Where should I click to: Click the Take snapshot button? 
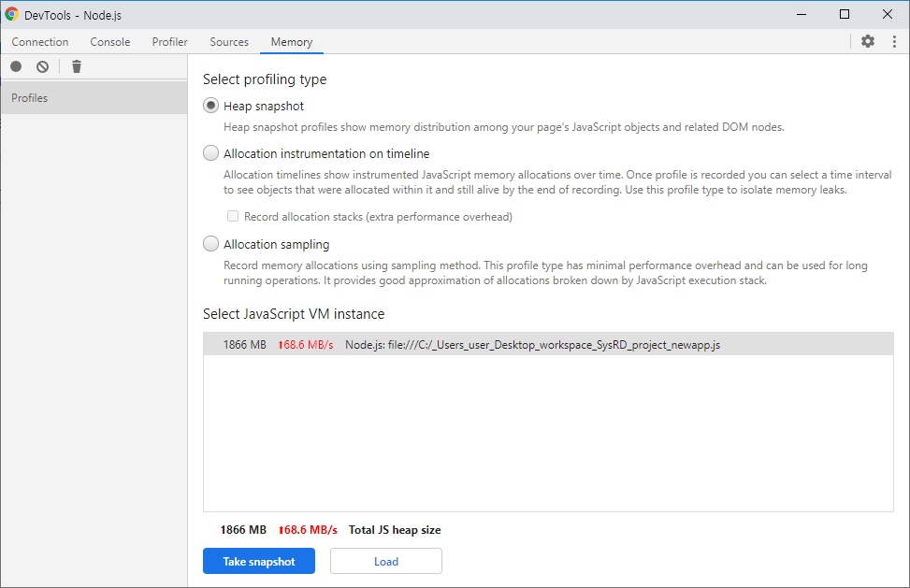259,561
